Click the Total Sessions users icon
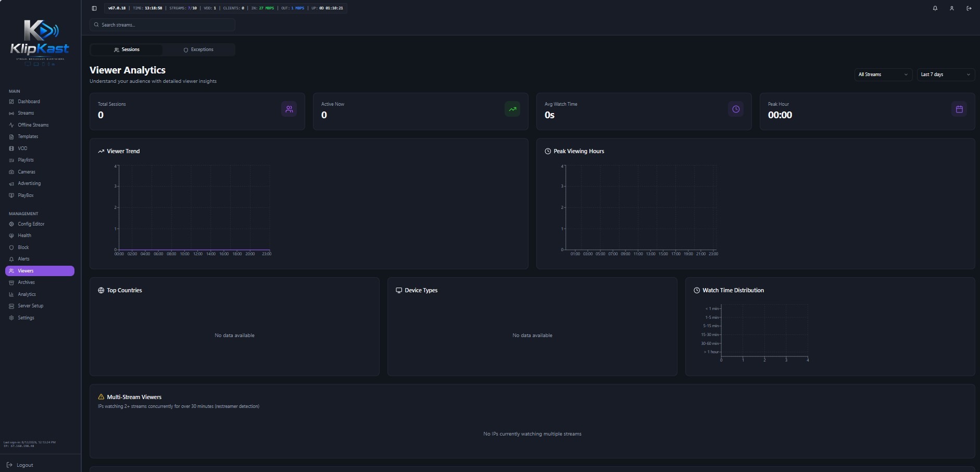The width and height of the screenshot is (980, 472). click(289, 109)
